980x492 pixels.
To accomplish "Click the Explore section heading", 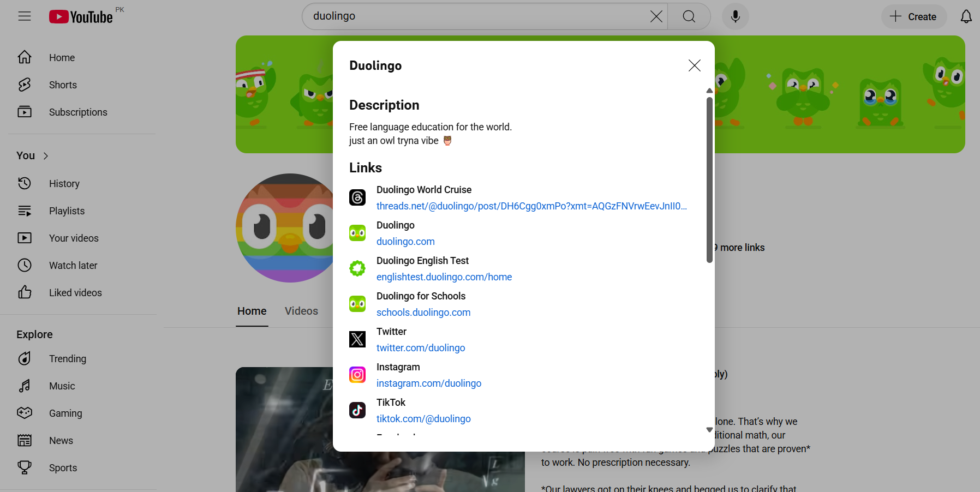I will click(x=34, y=334).
